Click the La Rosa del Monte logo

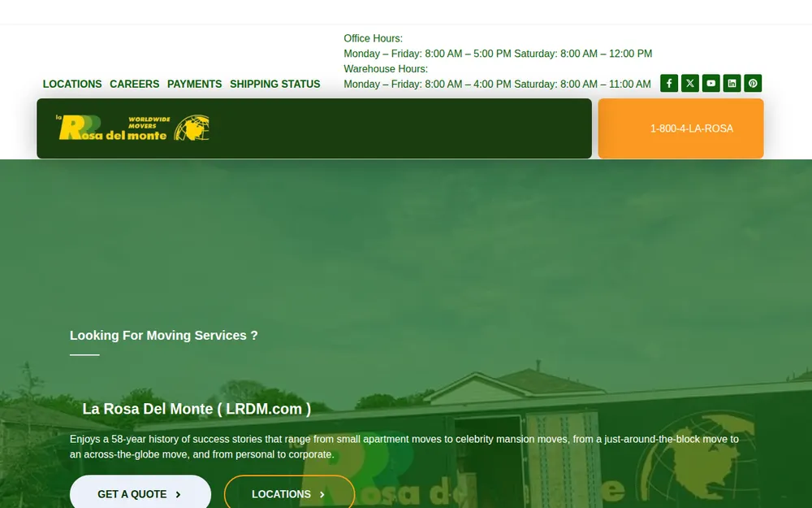coord(132,128)
